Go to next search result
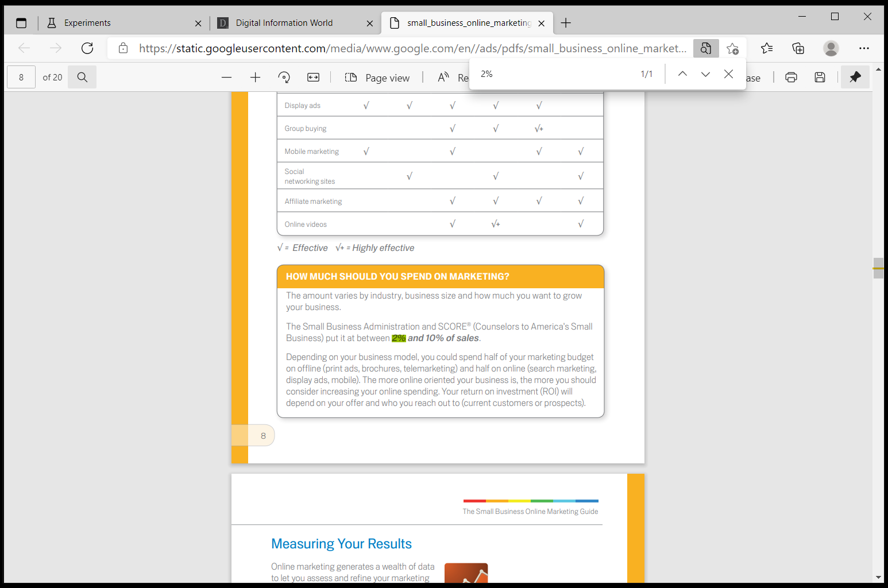The image size is (888, 588). coord(705,73)
